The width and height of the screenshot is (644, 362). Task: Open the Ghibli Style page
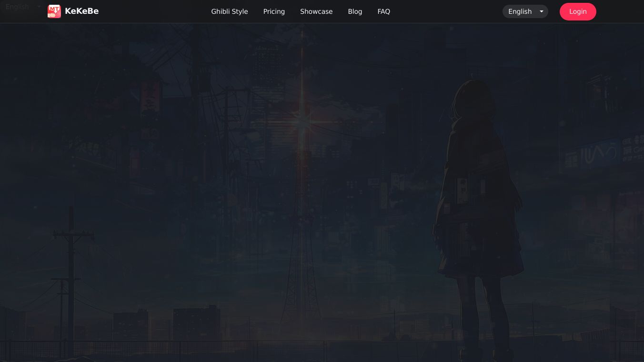230,11
